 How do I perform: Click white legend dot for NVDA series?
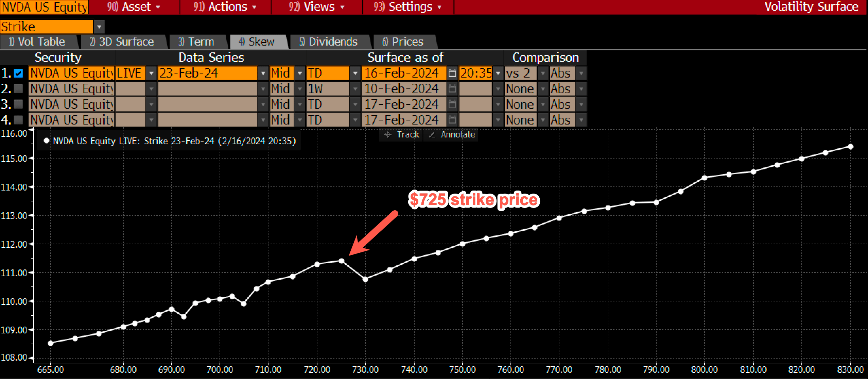(x=47, y=141)
